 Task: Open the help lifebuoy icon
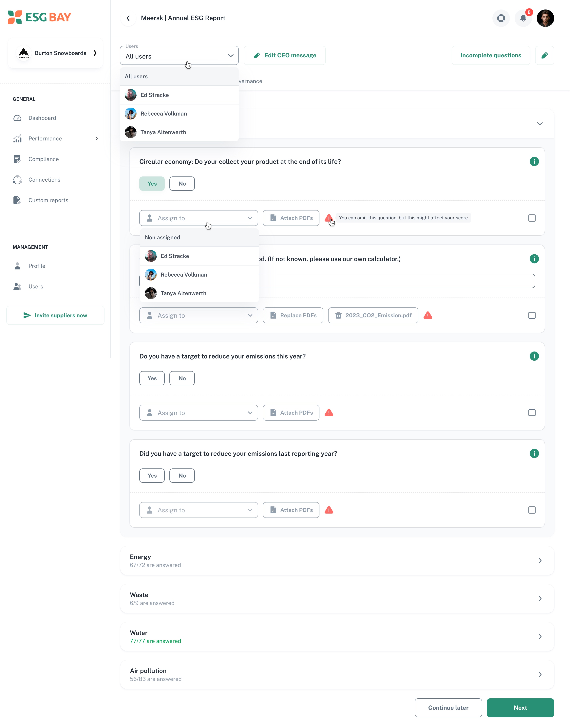coord(501,18)
